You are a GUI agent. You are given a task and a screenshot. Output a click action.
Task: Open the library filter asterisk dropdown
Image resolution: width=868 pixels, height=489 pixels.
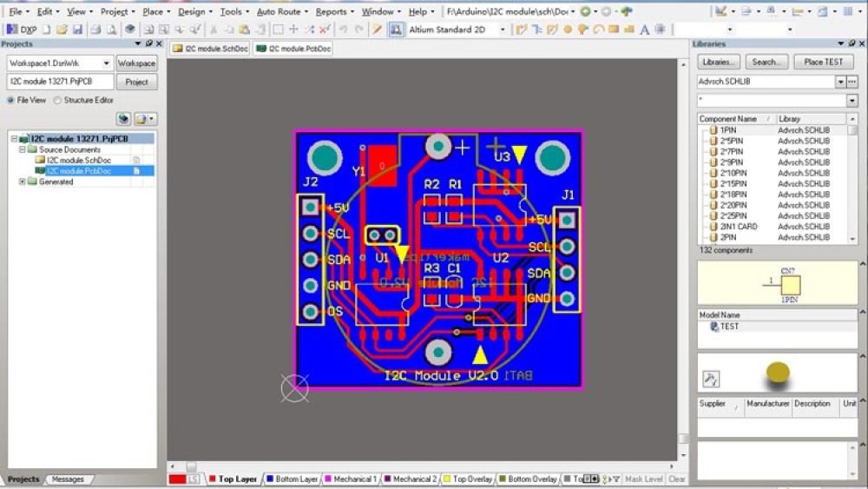pos(852,100)
